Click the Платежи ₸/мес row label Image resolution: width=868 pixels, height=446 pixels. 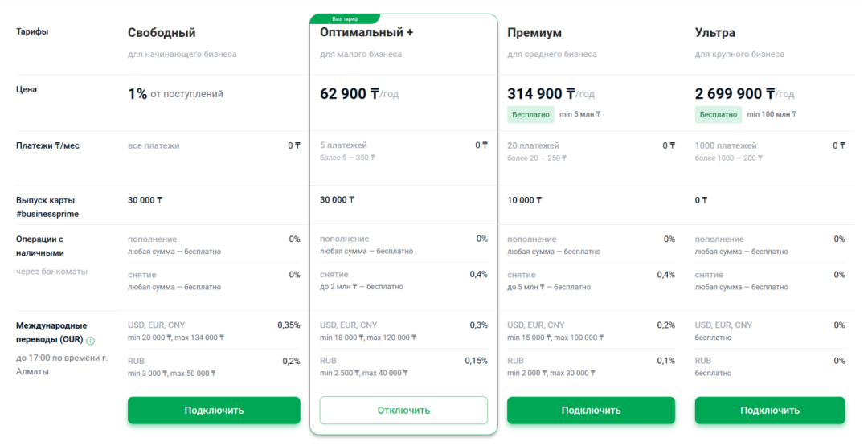[x=47, y=145]
